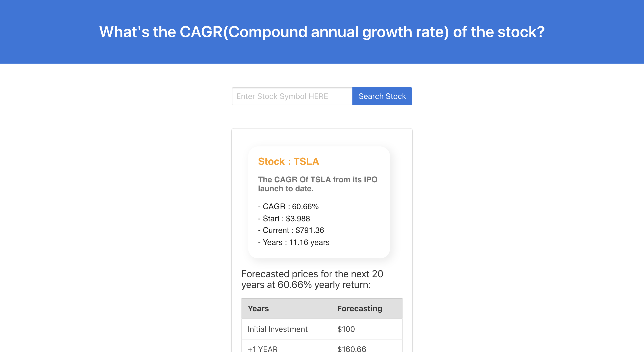This screenshot has width=644, height=352.
Task: Click the forecast table header row
Action: 322,309
